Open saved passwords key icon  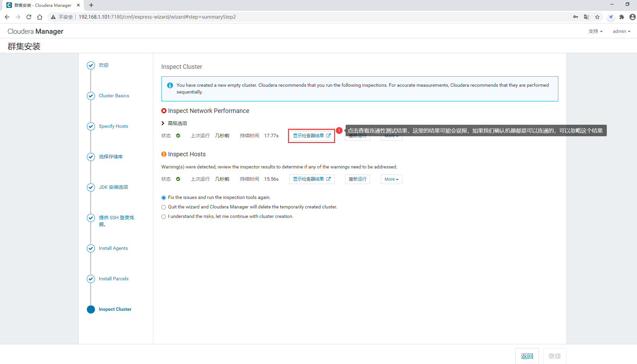576,17
